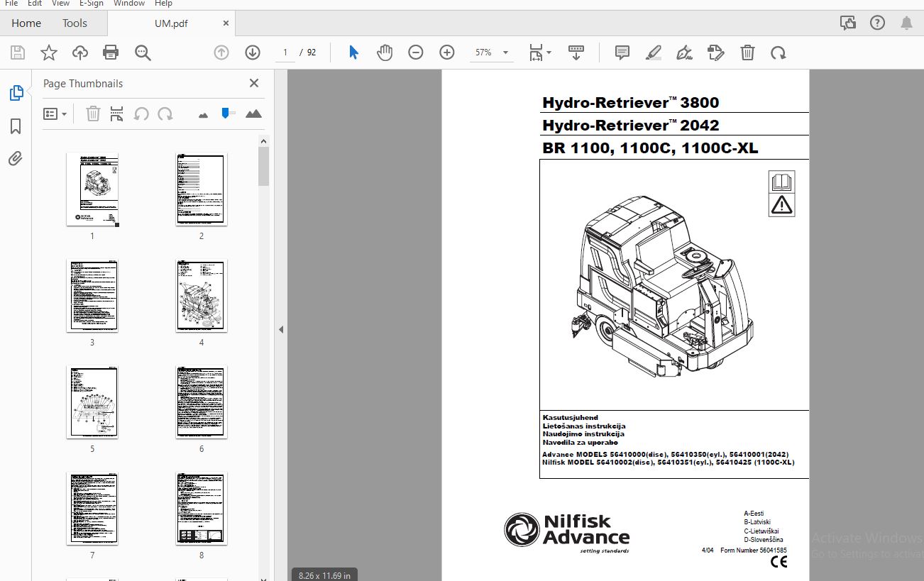924x581 pixels.
Task: Select page 7 thumbnail
Action: 92,509
